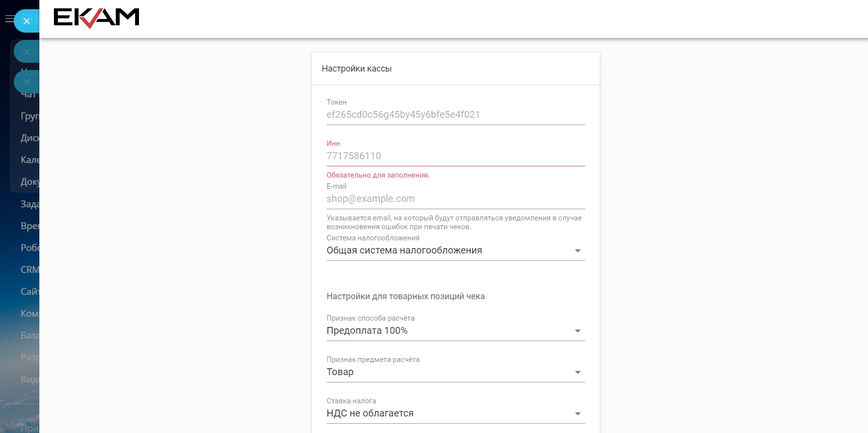This screenshot has height=433, width=868.
Task: Click the Токен input field
Action: [455, 115]
